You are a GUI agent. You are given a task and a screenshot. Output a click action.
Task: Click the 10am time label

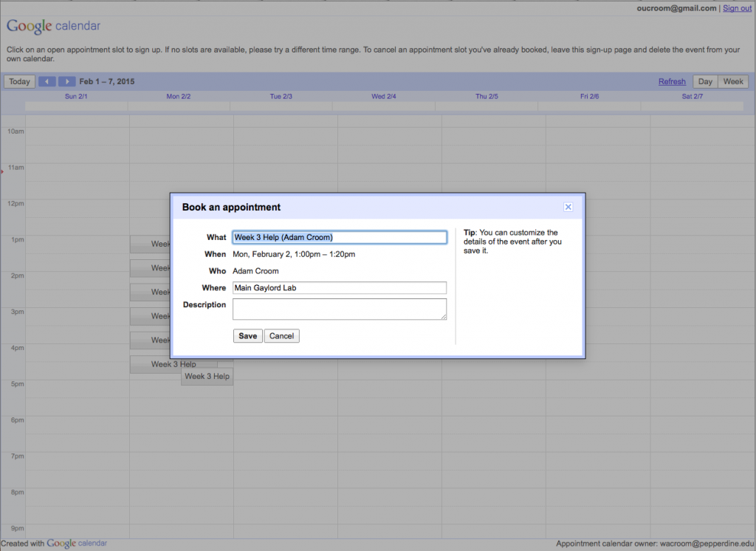[16, 131]
